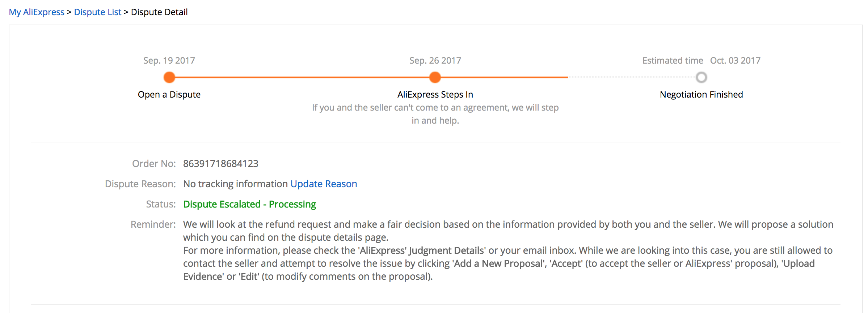The width and height of the screenshot is (868, 313).
Task: Select the 'AliExpress Steps In' timeline dot
Action: [435, 77]
